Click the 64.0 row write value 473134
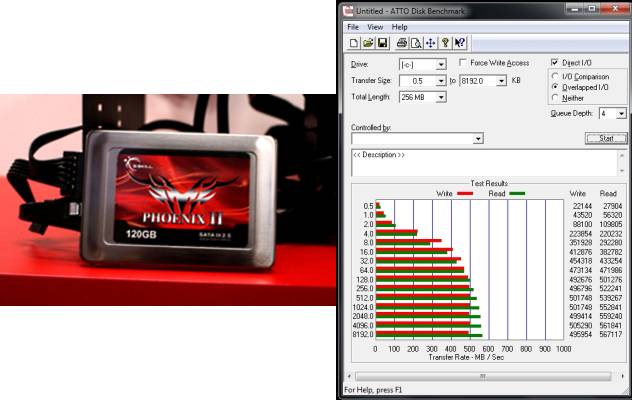The image size is (632, 400). pos(580,270)
